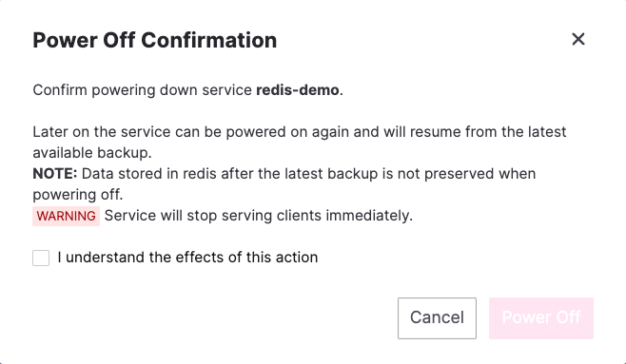The width and height of the screenshot is (626, 364).
Task: Click "is not preserved when" phrase
Action: click(x=459, y=174)
